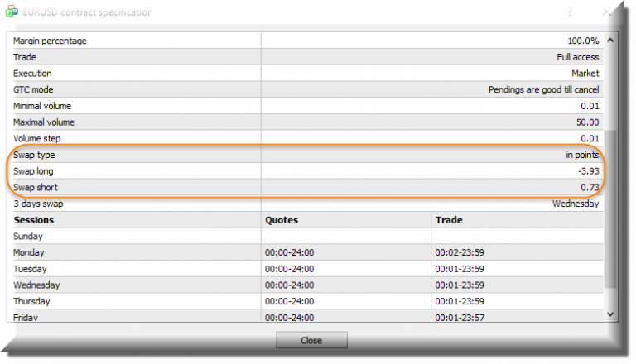Click the Wednesday 3-days swap value
The width and height of the screenshot is (636, 364).
click(576, 204)
